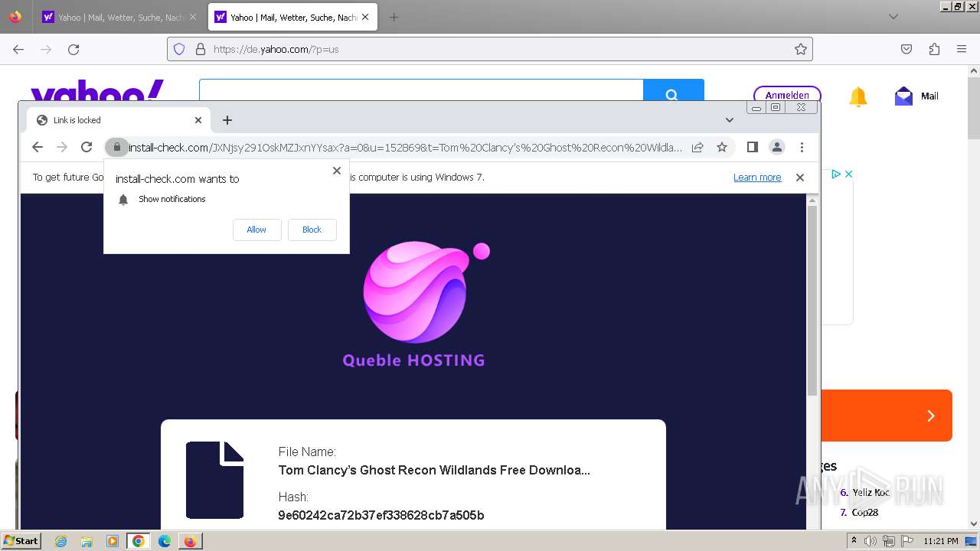Screen dimensions: 980x551
Task: Click the Chrome address bar URL
Action: point(405,148)
